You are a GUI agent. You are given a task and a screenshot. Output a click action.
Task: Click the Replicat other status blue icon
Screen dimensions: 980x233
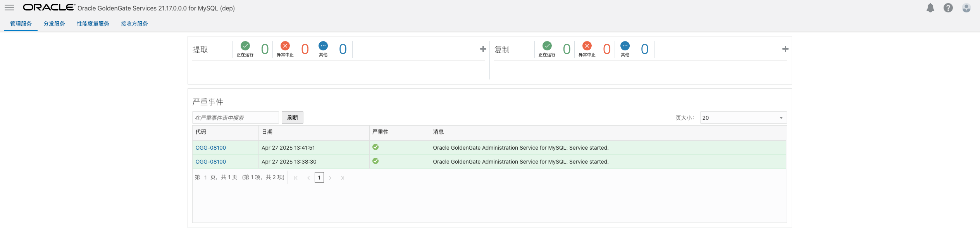coord(625,46)
